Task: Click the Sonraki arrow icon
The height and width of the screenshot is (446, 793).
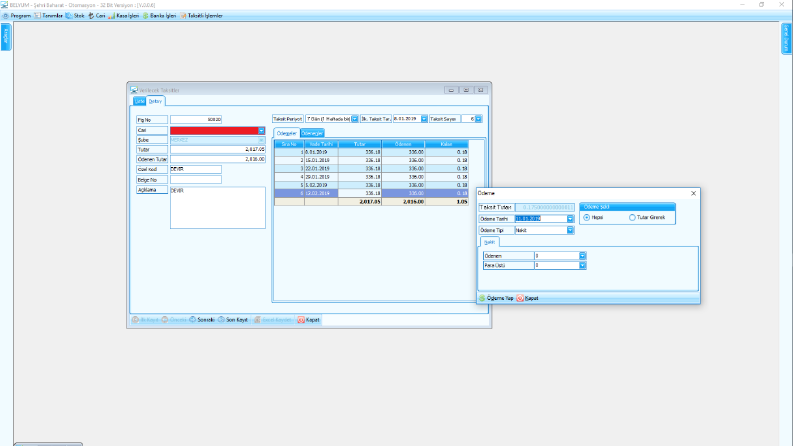Action: point(193,320)
